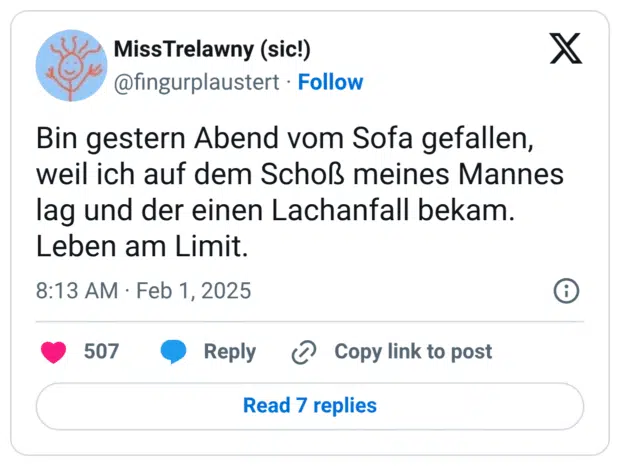Like the post with the heart icon
This screenshot has height=466, width=620.
pos(53,352)
